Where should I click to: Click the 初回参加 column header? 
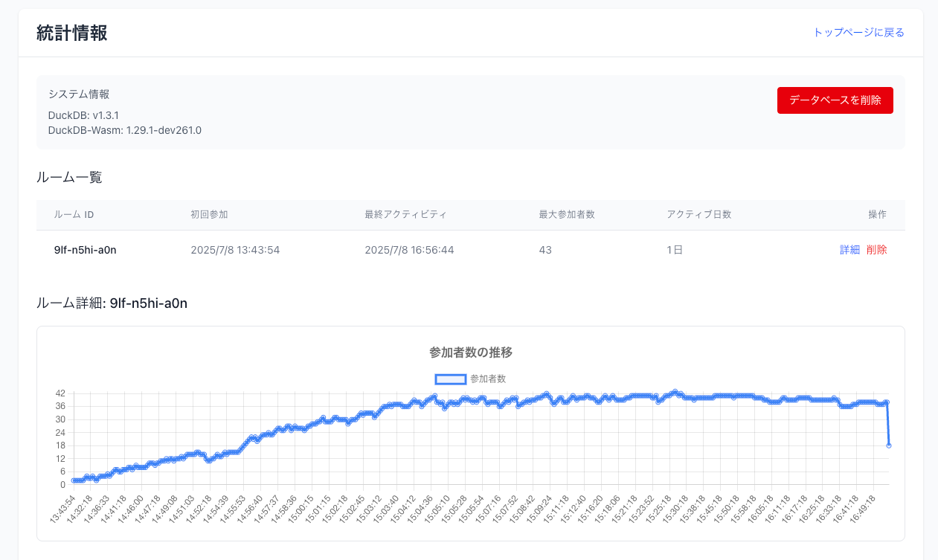pos(209,215)
